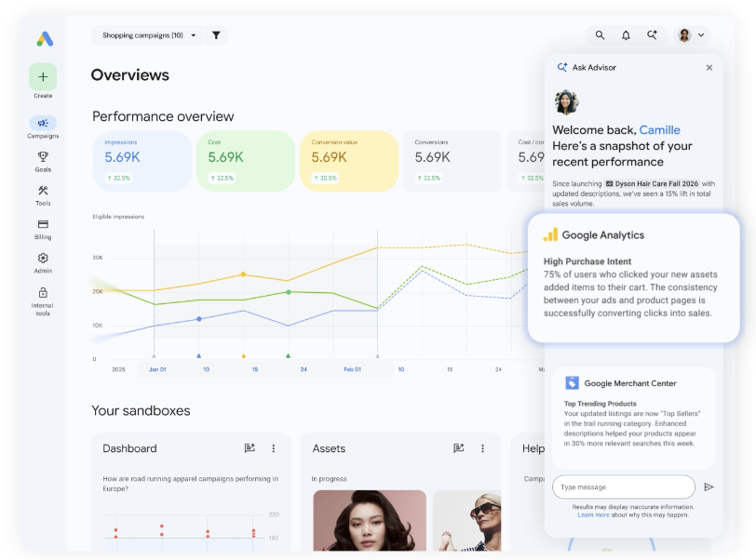Click Camille's profile photo in Advisor
The height and width of the screenshot is (560, 756).
566,101
